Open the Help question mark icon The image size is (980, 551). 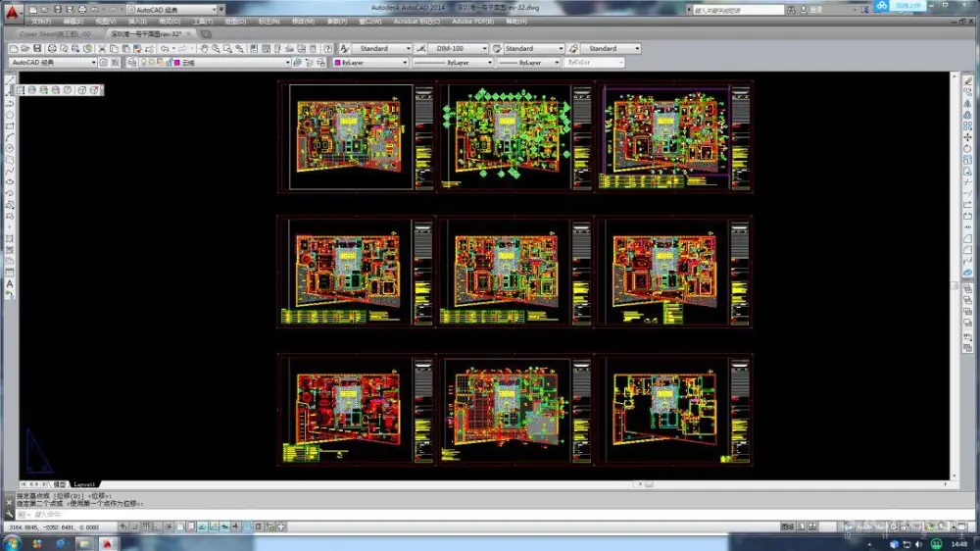coord(327,48)
